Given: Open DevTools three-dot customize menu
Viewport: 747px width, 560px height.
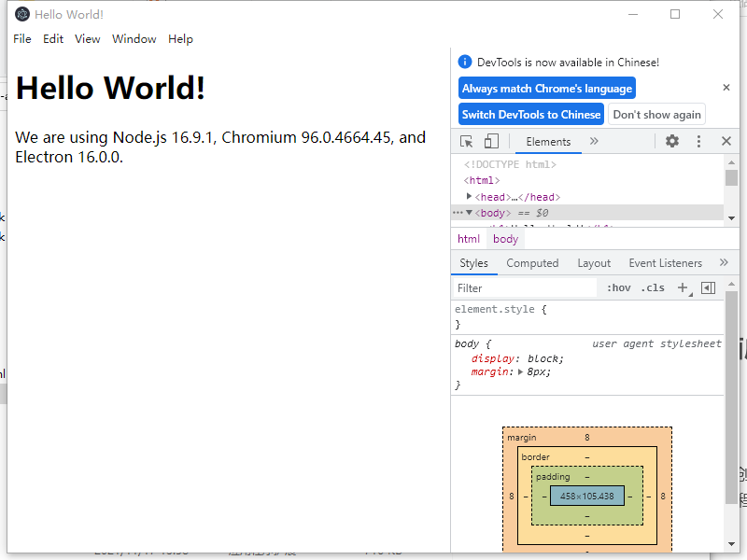Looking at the screenshot, I should click(x=698, y=141).
